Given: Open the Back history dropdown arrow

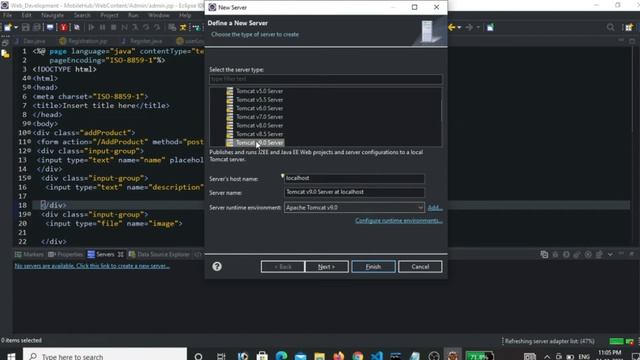Looking at the screenshot, I should [459, 27].
